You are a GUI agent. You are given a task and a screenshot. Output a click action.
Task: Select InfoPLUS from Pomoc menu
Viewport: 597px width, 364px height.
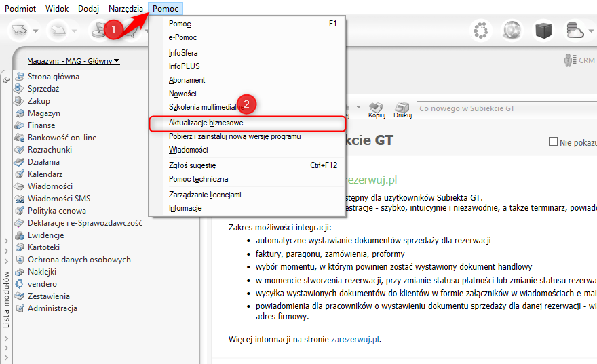(247, 66)
